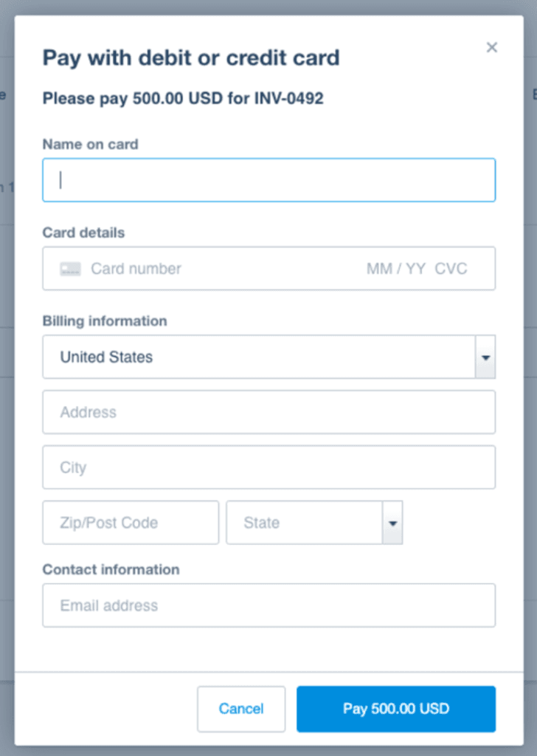Click the City input field

[268, 467]
